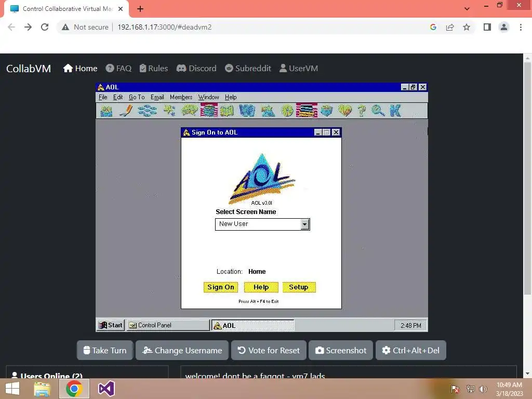The image size is (532, 399).
Task: Click the yellow Sign On button
Action: coord(220,287)
